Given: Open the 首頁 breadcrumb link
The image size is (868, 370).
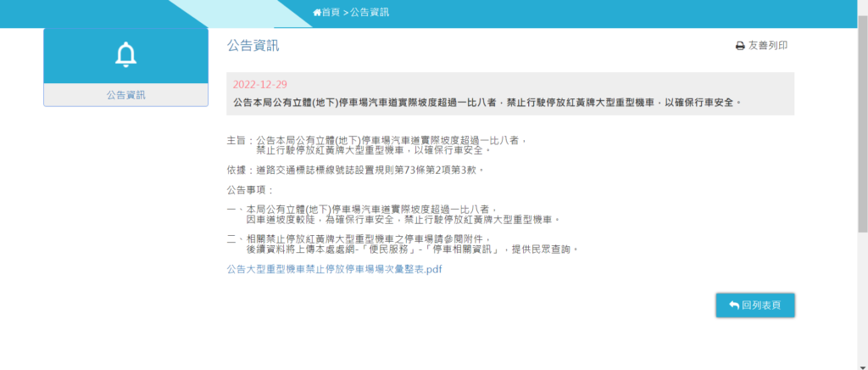Looking at the screenshot, I should pos(331,12).
